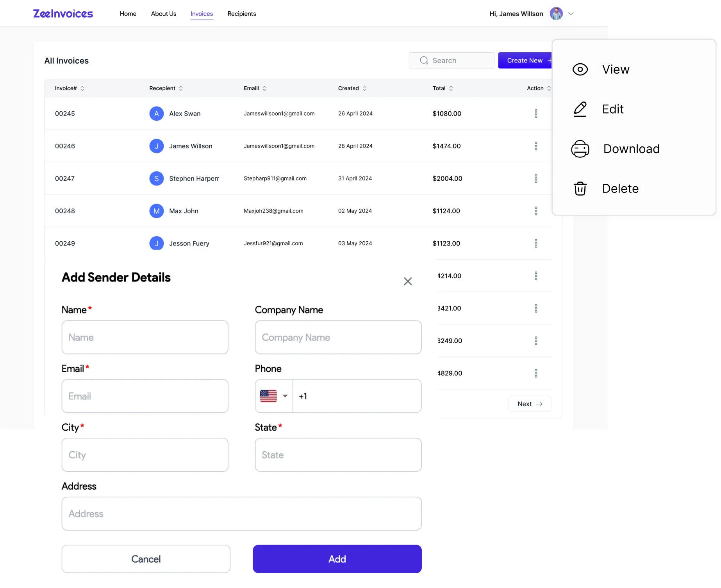This screenshot has height=588, width=721.
Task: Click the avatar circle for Max John
Action: [x=156, y=211]
